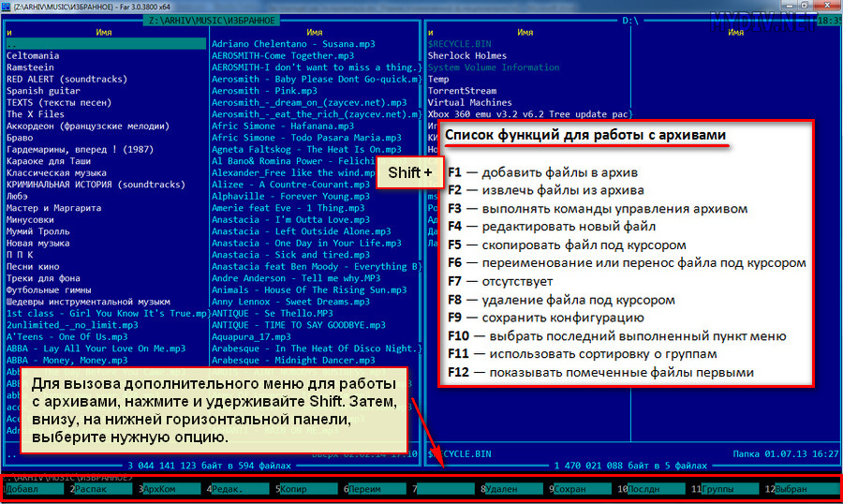Select the Ramsteein folder
The image size is (843, 504).
(x=30, y=67)
